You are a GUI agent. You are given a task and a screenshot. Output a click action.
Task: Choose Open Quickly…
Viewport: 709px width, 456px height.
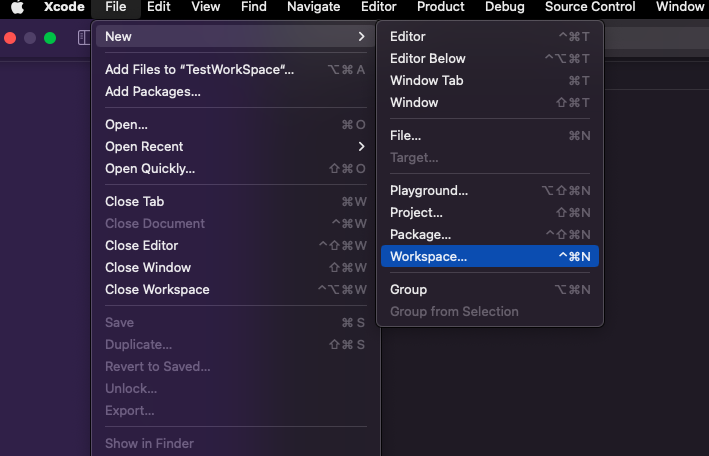coord(235,168)
